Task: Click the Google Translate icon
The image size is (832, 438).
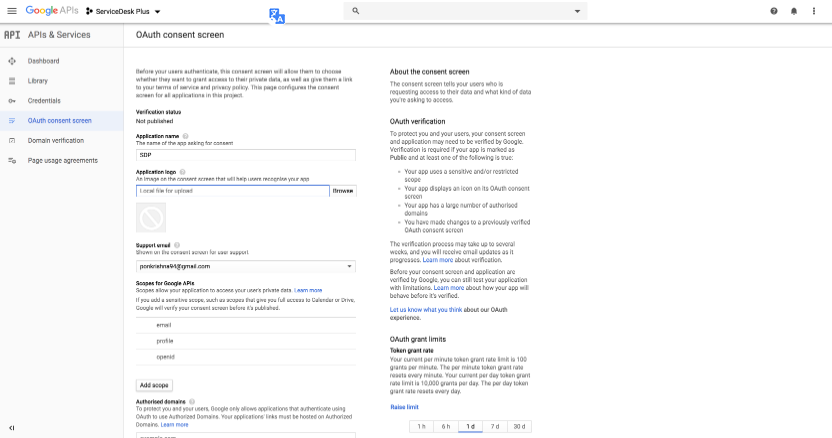Action: (x=277, y=15)
